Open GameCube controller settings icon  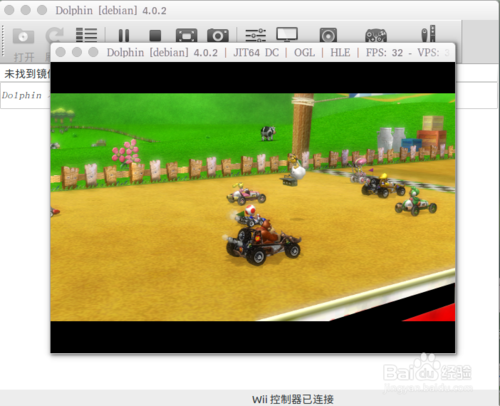coord(376,35)
